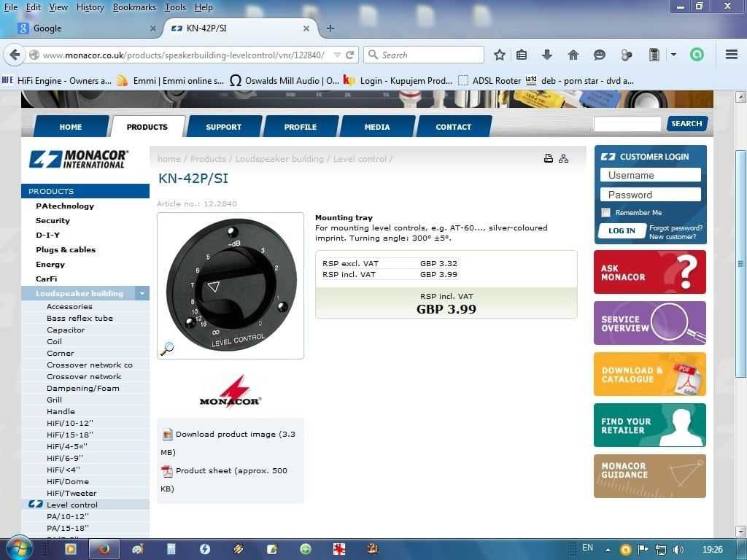Open the History menu
Viewport: 747px width, 560px height.
(x=90, y=7)
